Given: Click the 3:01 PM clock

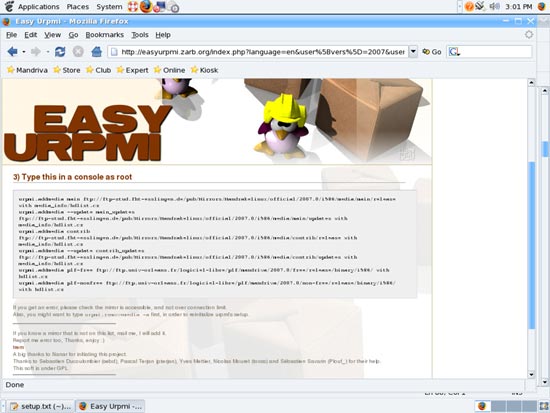Looking at the screenshot, I should tap(518, 7).
